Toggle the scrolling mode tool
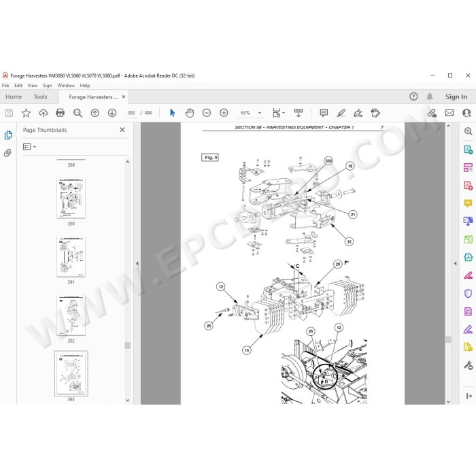 pyautogui.click(x=299, y=113)
